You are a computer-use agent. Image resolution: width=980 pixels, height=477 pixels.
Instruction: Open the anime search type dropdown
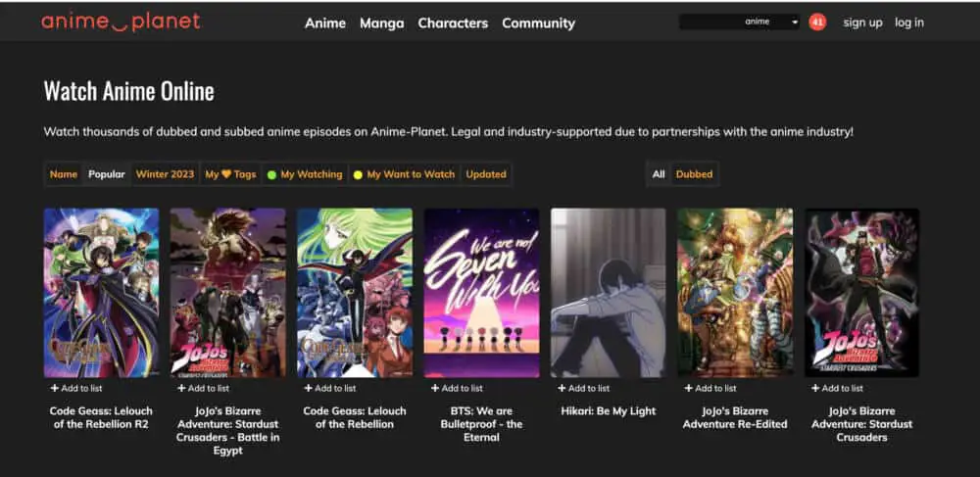point(771,22)
